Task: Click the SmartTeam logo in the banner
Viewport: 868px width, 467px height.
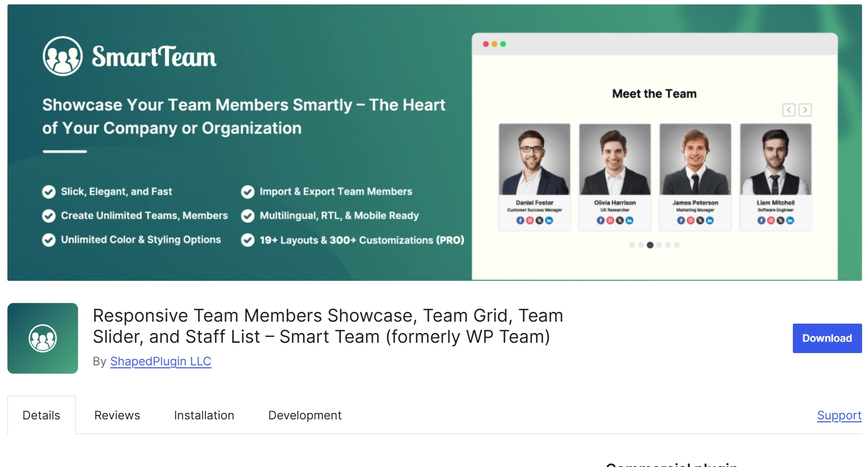Action: (x=130, y=56)
